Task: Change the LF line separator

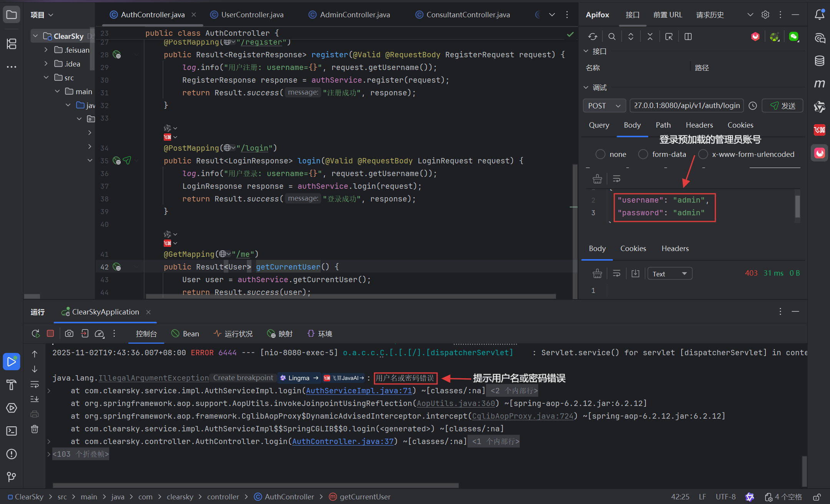Action: (702, 497)
